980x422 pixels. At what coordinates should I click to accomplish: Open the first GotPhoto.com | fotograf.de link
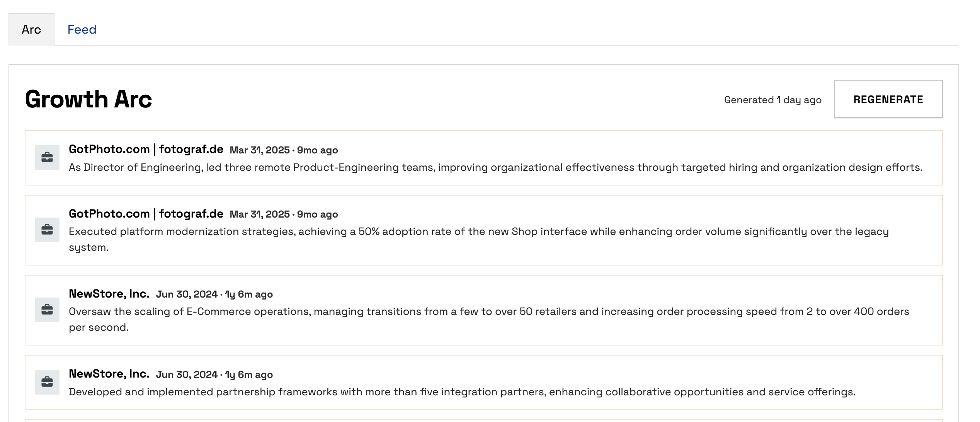coord(146,149)
